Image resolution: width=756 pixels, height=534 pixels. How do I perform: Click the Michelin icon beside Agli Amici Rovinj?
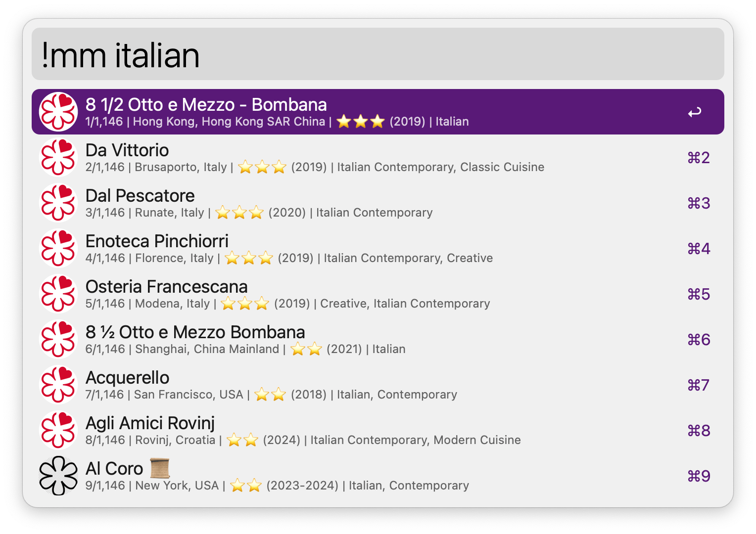coord(58,430)
